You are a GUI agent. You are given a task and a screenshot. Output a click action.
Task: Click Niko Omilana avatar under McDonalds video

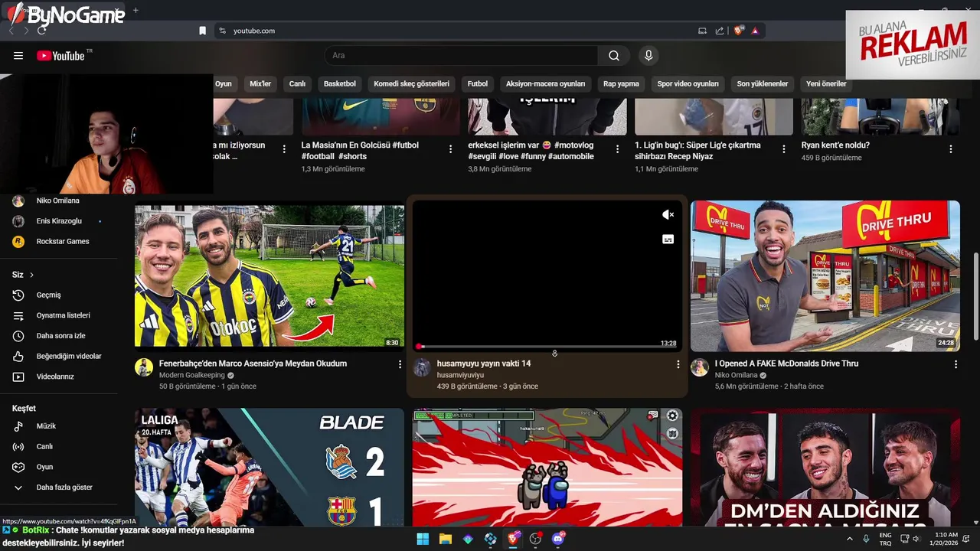click(700, 367)
